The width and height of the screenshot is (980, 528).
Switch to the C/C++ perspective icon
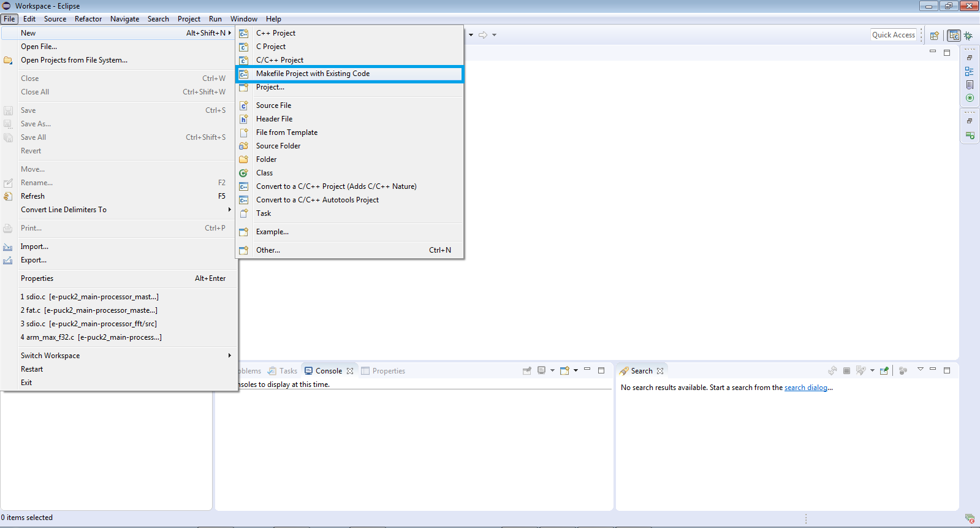954,36
